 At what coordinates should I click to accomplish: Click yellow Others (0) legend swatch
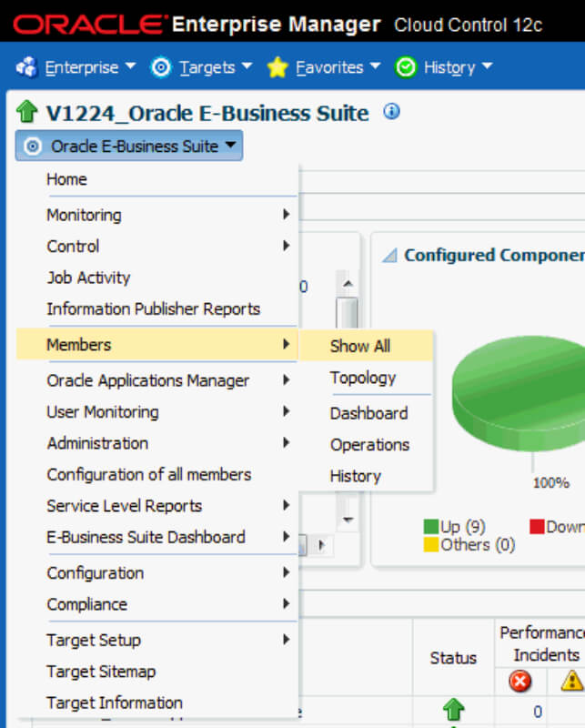[431, 544]
